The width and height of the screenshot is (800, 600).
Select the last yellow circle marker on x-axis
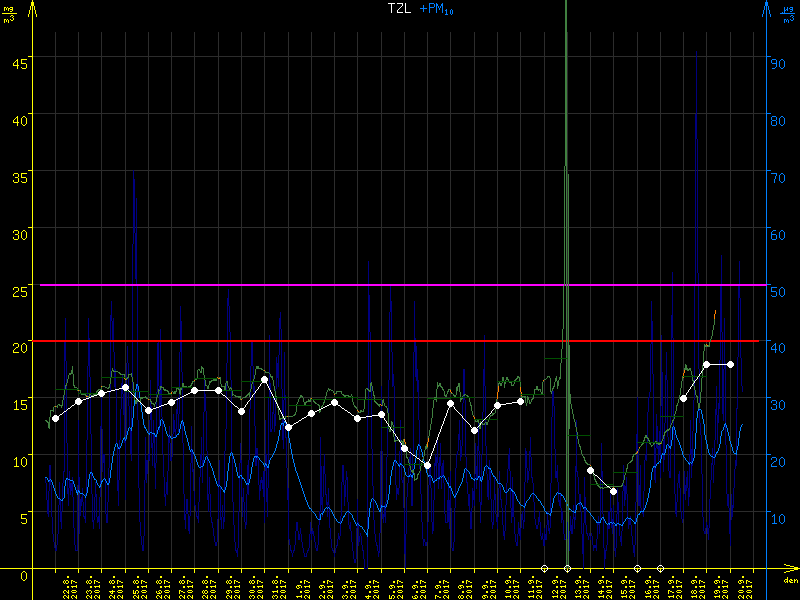pos(660,568)
